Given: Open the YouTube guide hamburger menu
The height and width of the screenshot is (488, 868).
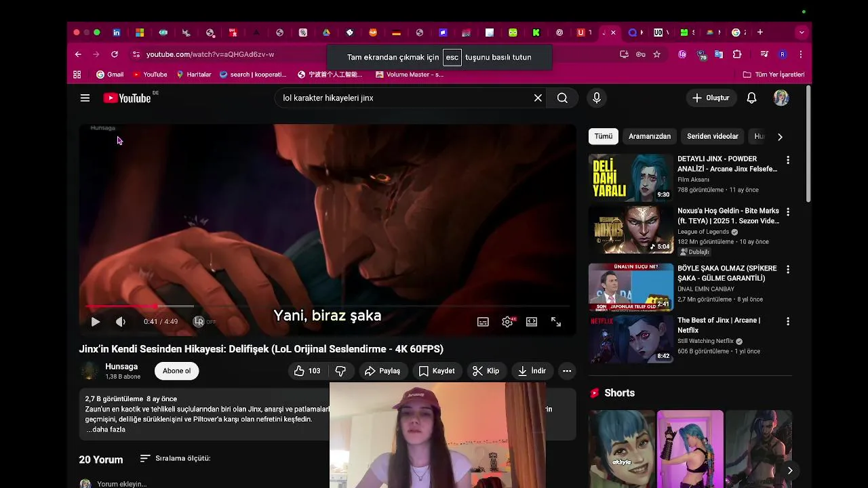Looking at the screenshot, I should coord(85,98).
